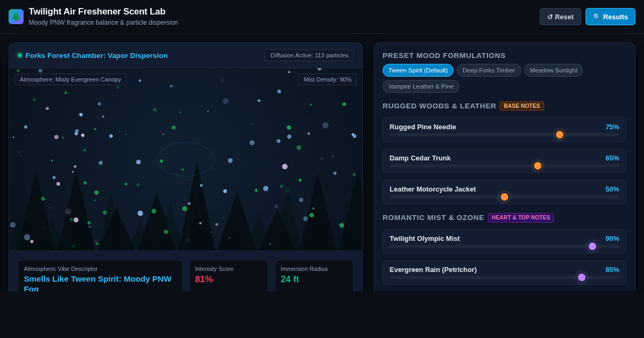Click the Twilight Air Freshener Scent Lab heading
This screenshot has height=338, width=644.
tap(97, 12)
